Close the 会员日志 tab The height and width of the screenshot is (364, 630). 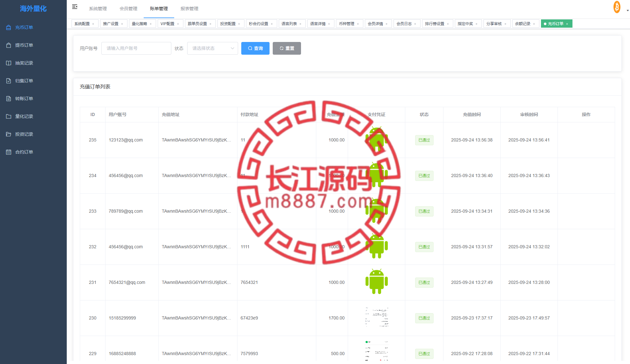point(415,24)
